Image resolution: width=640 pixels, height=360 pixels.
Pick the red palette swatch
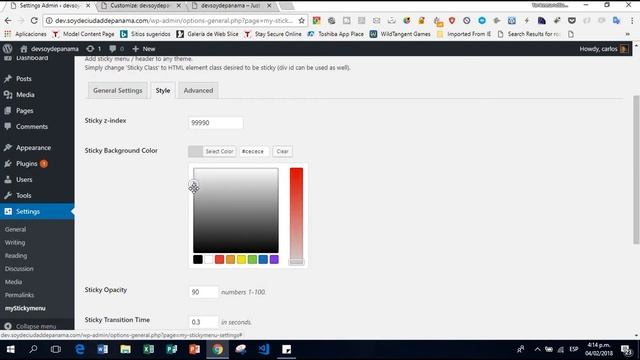[220, 260]
